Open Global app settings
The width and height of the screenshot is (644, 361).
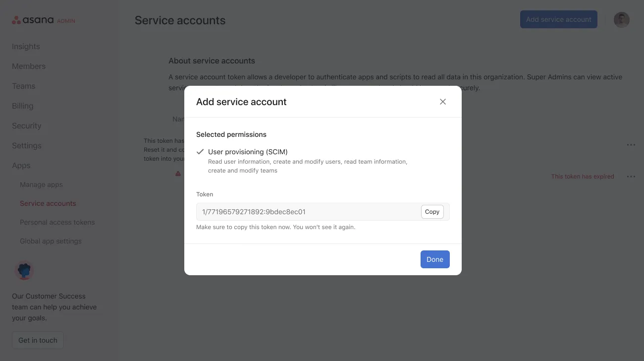pos(51,241)
